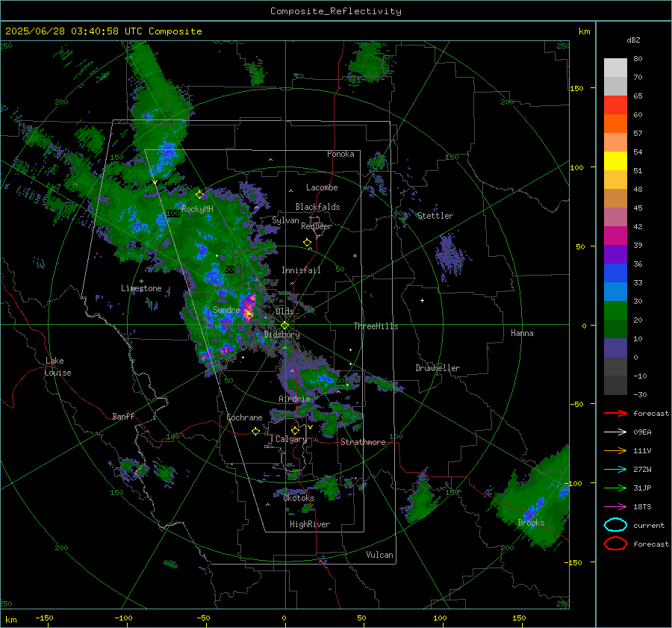Click the Blackfalds city label

pyautogui.click(x=317, y=207)
